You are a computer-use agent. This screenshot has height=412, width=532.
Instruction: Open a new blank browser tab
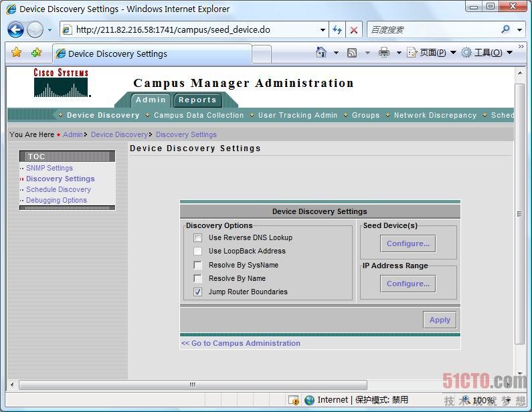pyautogui.click(x=262, y=54)
